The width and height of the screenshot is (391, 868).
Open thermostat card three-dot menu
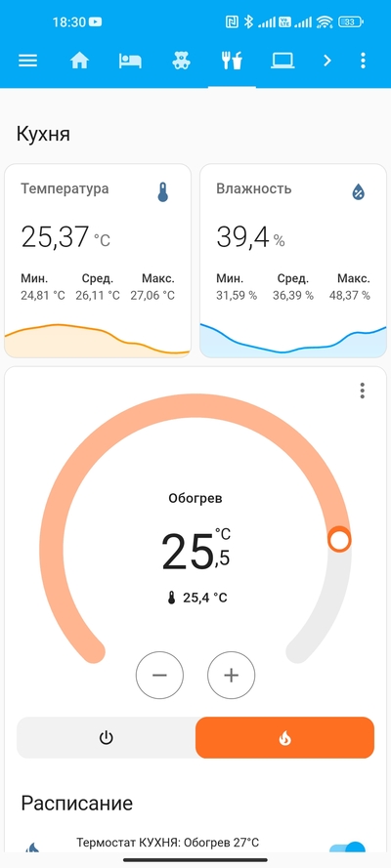[363, 391]
